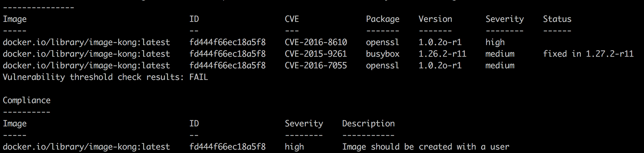
Task: Click the 'fixed in 1.27.2-r11' status
Action: tap(588, 54)
